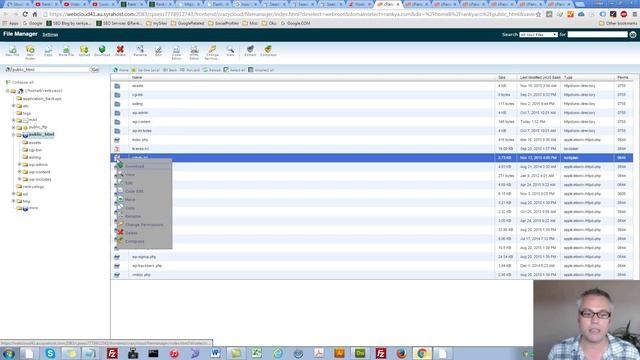Sort the list by the Name column header
This screenshot has height=360, width=640.
(x=137, y=78)
